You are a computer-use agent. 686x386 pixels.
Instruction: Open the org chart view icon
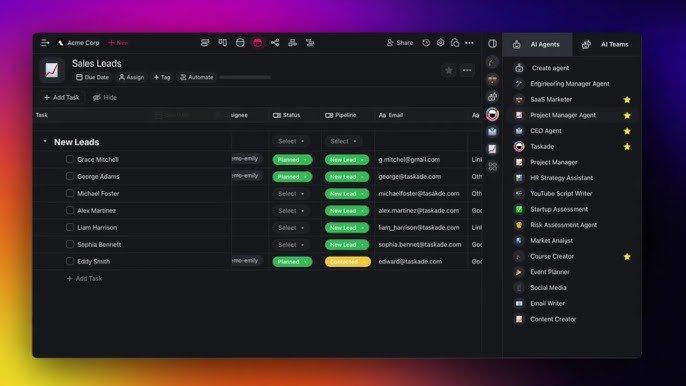click(x=292, y=43)
